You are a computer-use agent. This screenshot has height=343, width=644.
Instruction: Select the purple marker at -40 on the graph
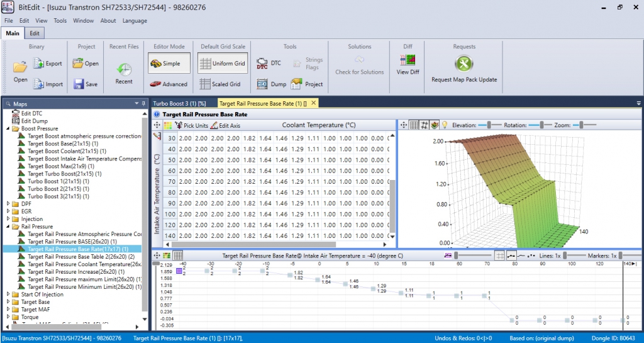tap(179, 271)
